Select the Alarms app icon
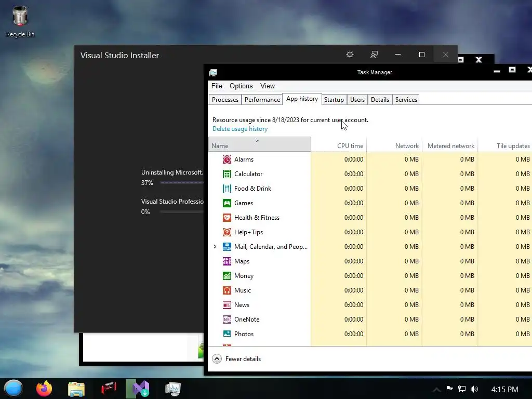This screenshot has height=399, width=532. [x=227, y=159]
